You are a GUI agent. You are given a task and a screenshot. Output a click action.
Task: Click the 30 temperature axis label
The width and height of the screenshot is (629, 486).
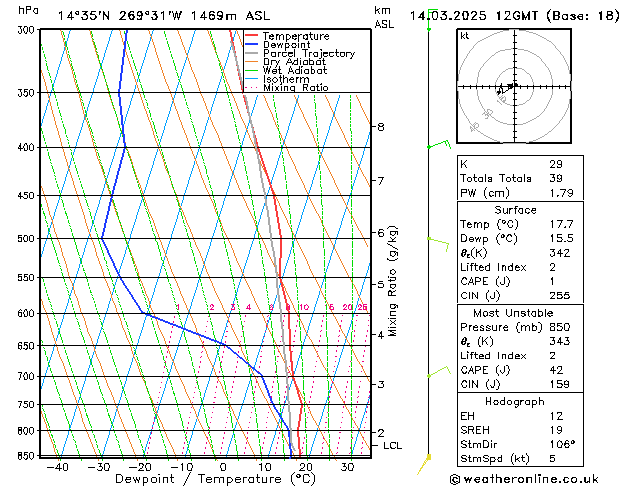[347, 468]
